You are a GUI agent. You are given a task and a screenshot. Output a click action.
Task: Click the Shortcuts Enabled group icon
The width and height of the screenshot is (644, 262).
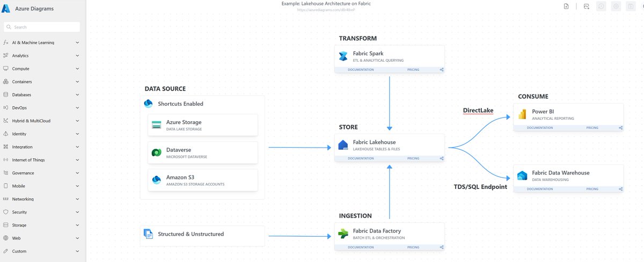pyautogui.click(x=149, y=103)
